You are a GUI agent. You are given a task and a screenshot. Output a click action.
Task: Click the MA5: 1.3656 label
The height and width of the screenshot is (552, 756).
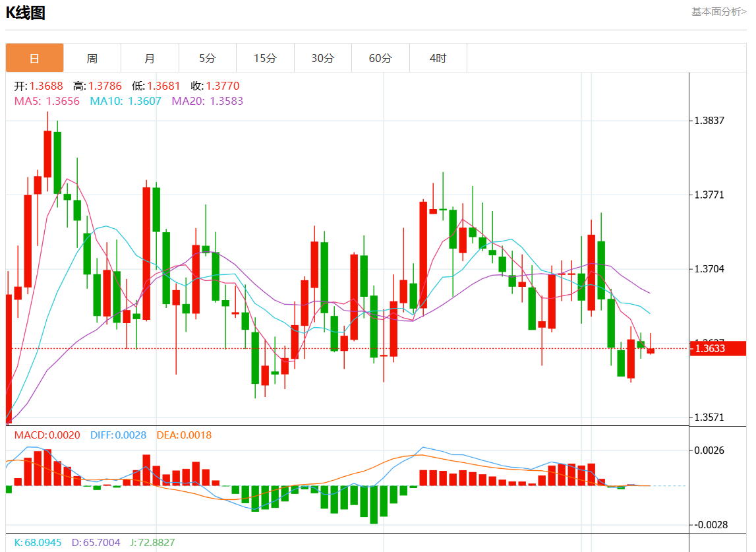pyautogui.click(x=47, y=101)
